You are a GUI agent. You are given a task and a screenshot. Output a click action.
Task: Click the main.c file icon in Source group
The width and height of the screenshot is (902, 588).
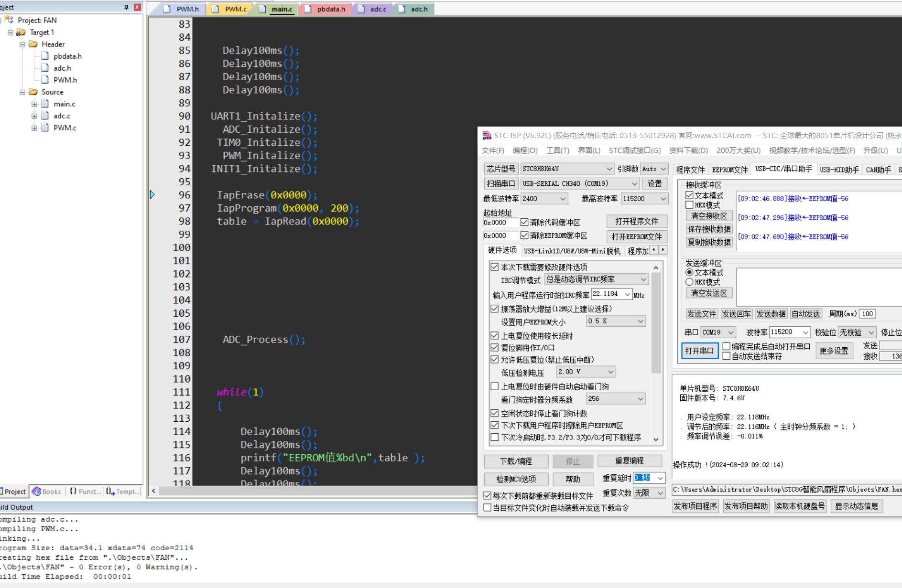[x=45, y=104]
